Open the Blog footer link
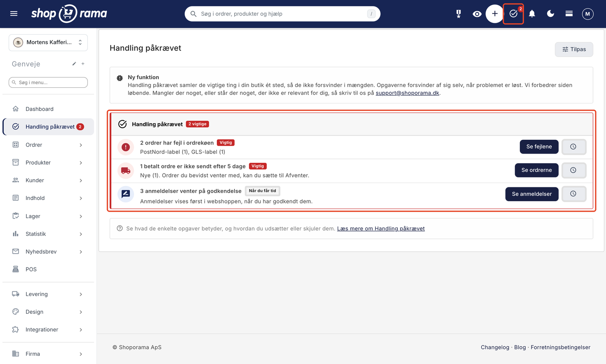The image size is (606, 364). (520, 347)
